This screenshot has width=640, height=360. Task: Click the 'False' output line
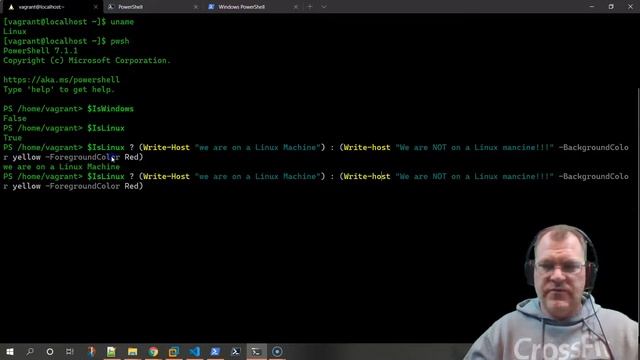pyautogui.click(x=15, y=118)
